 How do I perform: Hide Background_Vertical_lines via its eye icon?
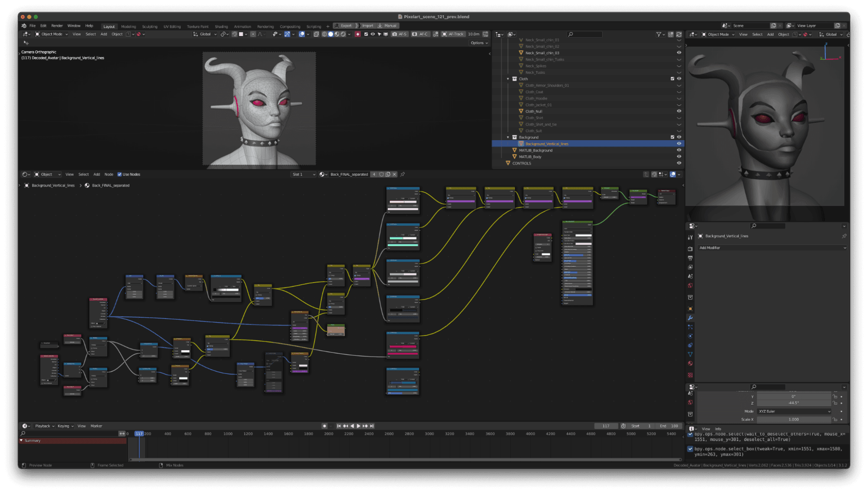point(679,144)
